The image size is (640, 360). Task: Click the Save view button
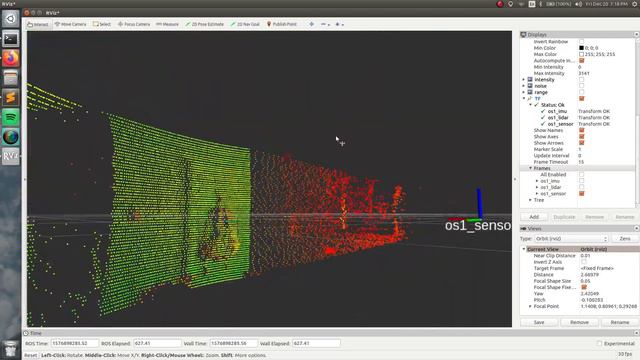539,322
